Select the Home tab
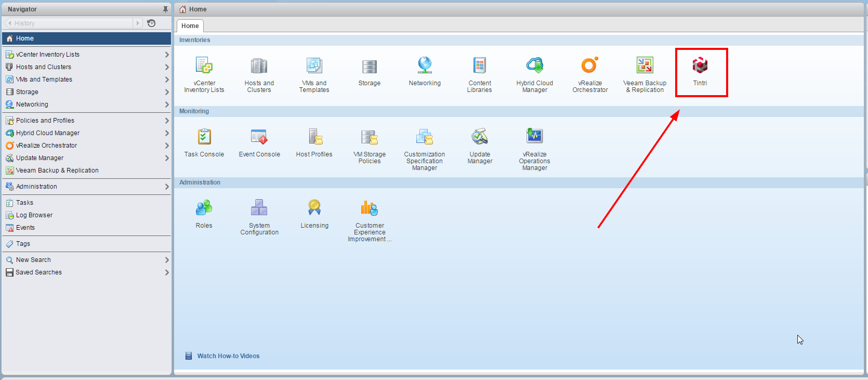This screenshot has width=868, height=380. 190,26
